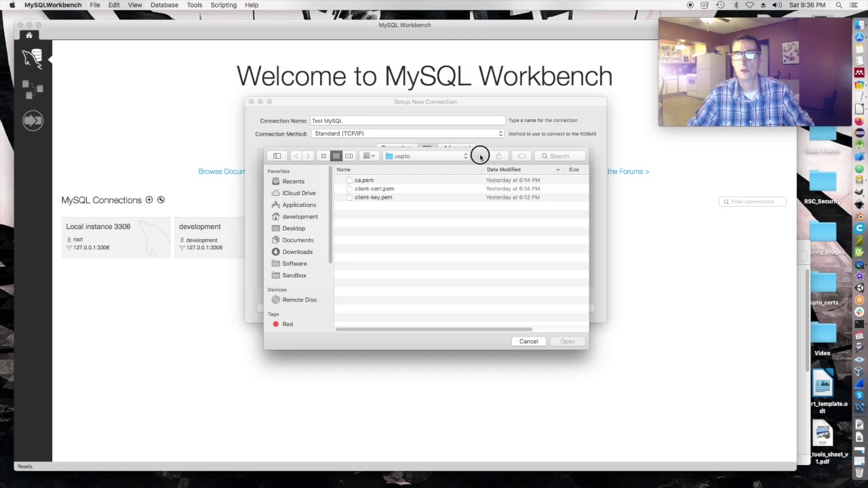Viewport: 868px width, 488px height.
Task: Open Software folder in Favorites sidebar
Action: pyautogui.click(x=294, y=264)
